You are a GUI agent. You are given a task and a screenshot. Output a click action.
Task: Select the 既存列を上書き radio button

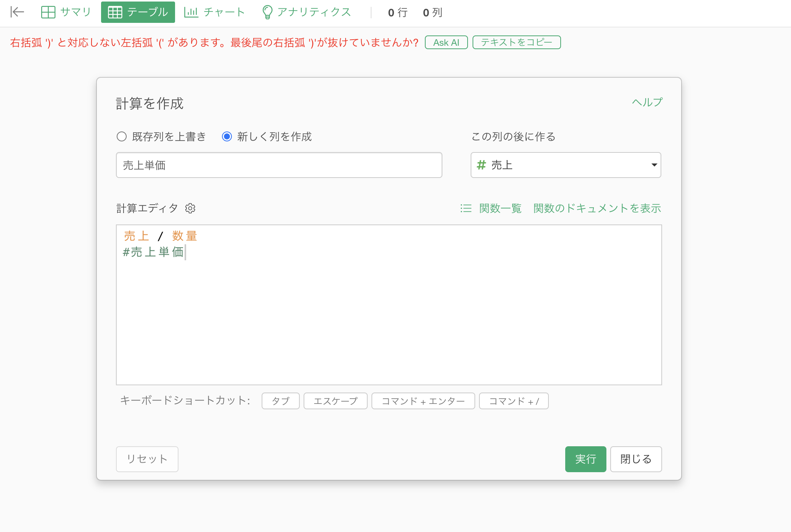point(122,136)
